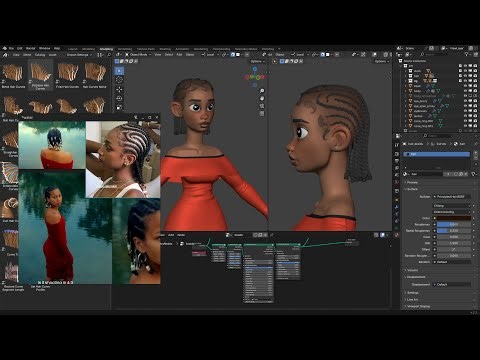Adjust the Radial Roughness slider
The image size is (480, 360).
[454, 231]
